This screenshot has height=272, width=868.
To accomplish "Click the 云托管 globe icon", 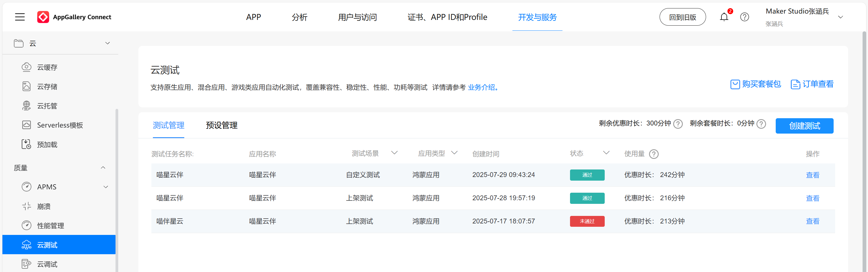I will (26, 106).
